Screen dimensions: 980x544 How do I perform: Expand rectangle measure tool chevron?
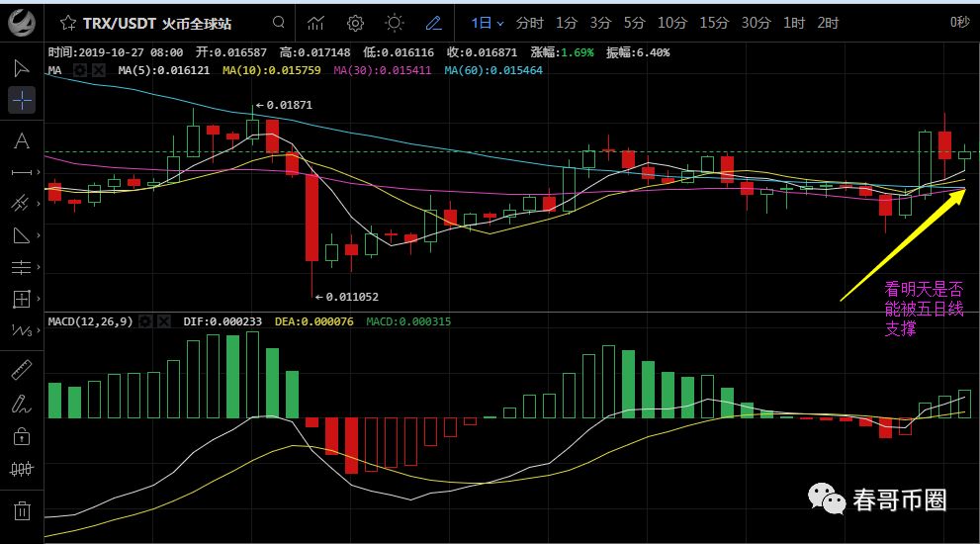pyautogui.click(x=39, y=299)
